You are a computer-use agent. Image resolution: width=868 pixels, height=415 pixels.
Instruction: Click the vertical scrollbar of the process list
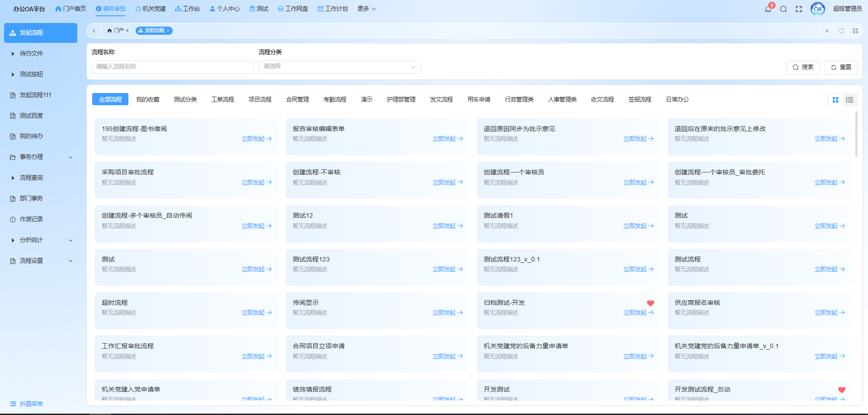(856, 134)
